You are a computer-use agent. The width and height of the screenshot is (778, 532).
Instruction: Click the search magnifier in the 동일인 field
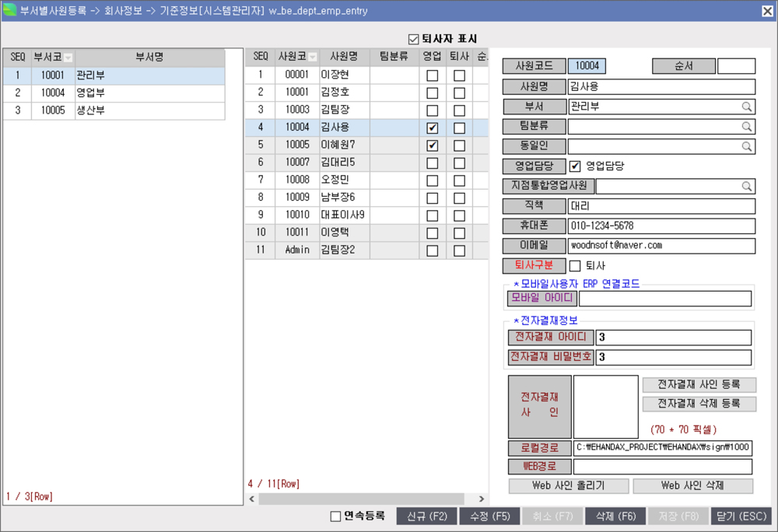point(746,146)
